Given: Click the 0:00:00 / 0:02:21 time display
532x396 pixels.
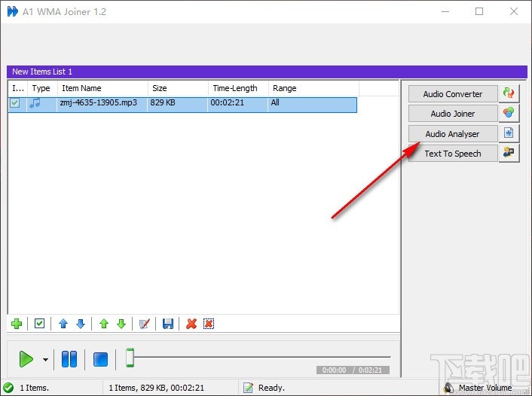Looking at the screenshot, I should pyautogui.click(x=353, y=370).
